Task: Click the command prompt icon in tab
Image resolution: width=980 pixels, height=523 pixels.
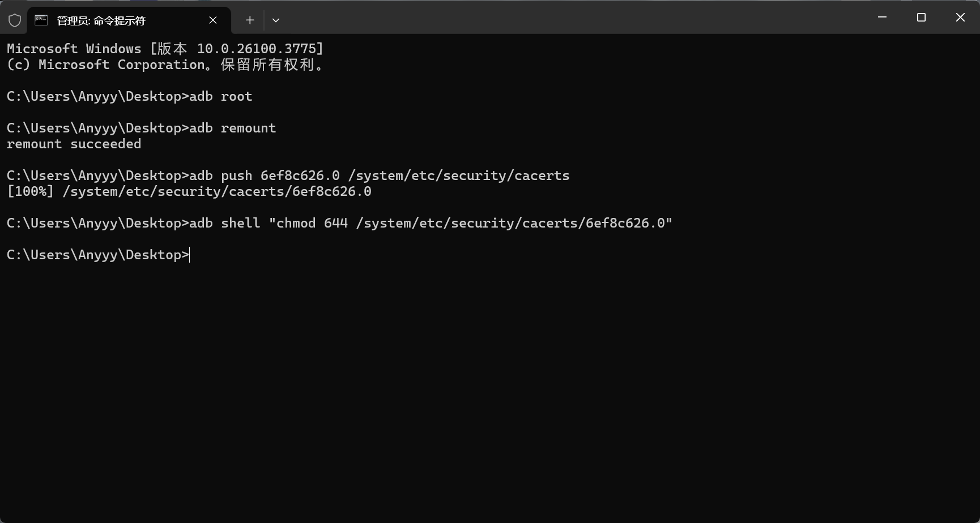Action: (x=41, y=20)
